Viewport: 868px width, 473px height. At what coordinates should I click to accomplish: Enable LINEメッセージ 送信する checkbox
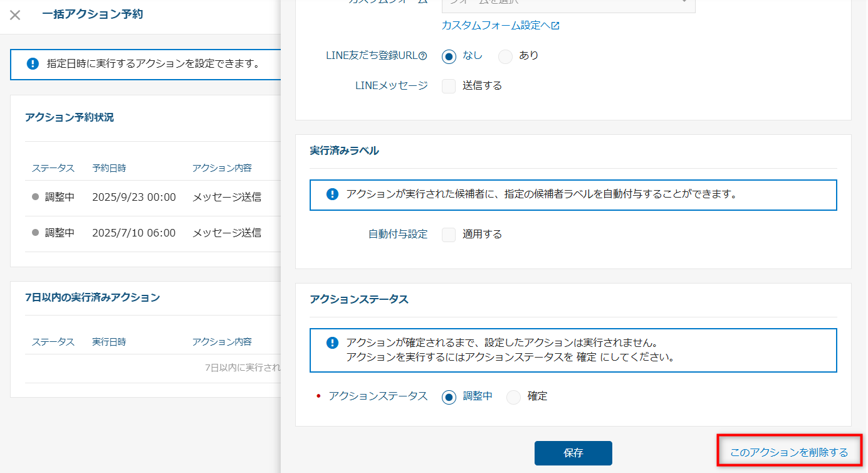pyautogui.click(x=449, y=86)
